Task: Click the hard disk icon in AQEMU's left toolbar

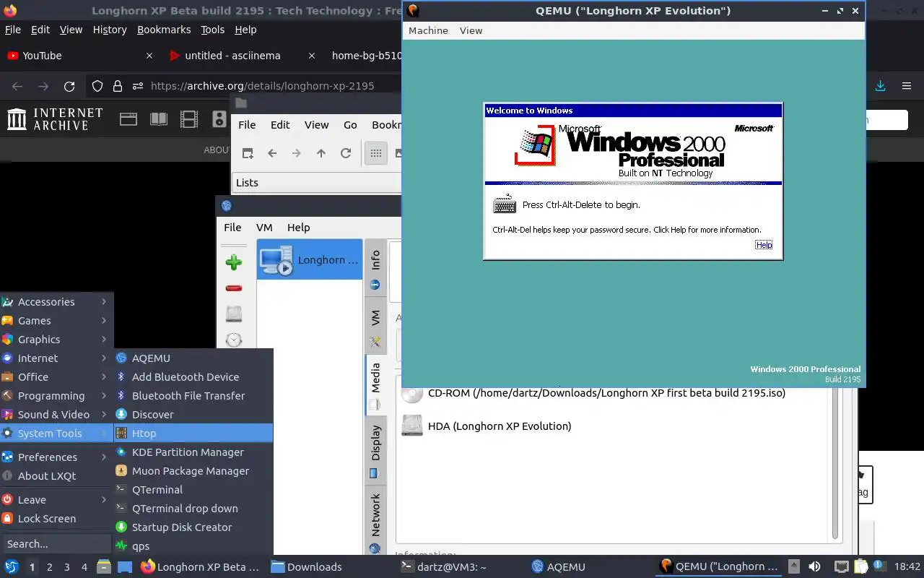Action: (x=233, y=314)
